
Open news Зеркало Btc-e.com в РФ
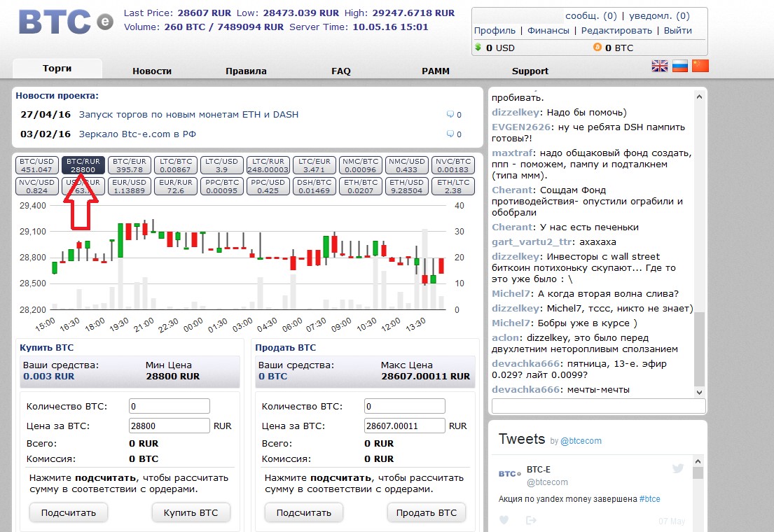pyautogui.click(x=137, y=134)
